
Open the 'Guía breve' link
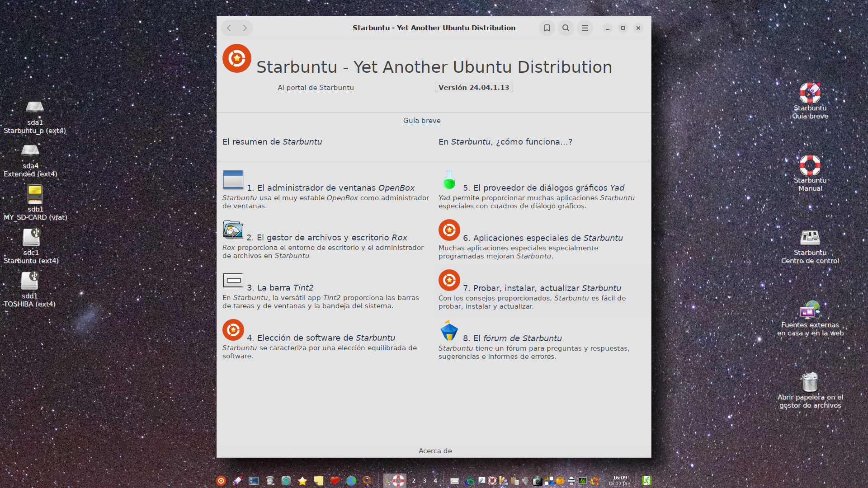point(422,121)
